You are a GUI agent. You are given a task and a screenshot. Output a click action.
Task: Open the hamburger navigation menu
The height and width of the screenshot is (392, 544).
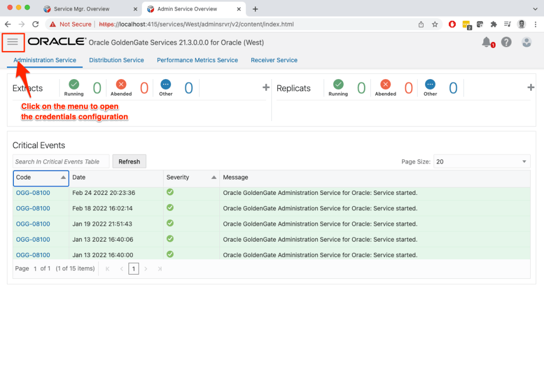(13, 42)
